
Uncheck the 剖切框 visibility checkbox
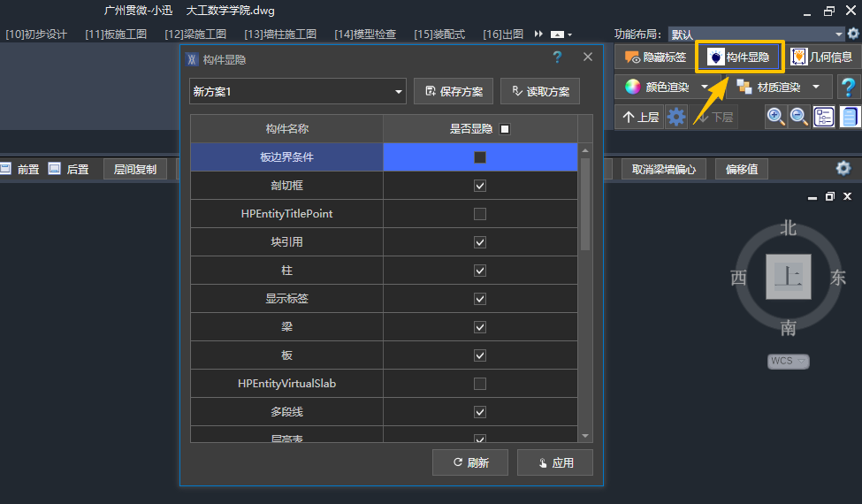point(480,186)
